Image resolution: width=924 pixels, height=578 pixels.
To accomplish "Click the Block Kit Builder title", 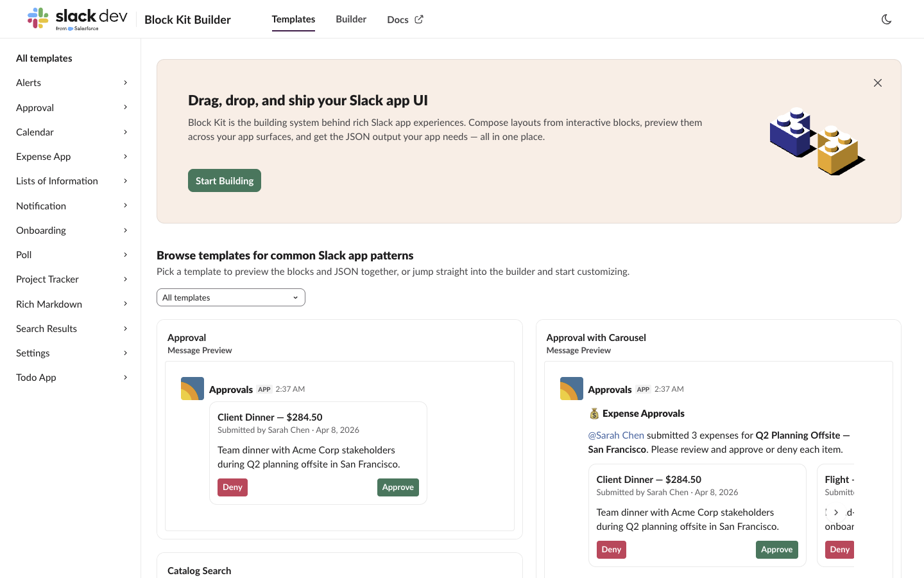I will click(187, 20).
